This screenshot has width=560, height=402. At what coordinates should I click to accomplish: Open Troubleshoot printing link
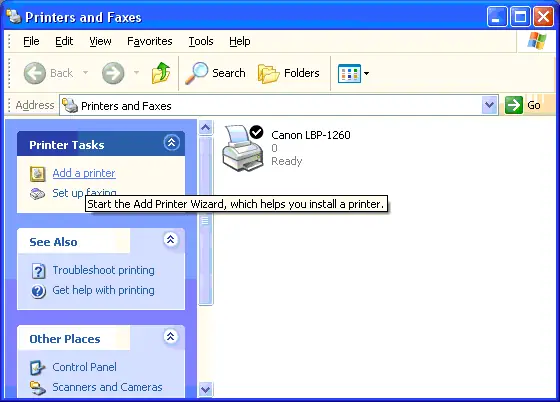tap(104, 270)
